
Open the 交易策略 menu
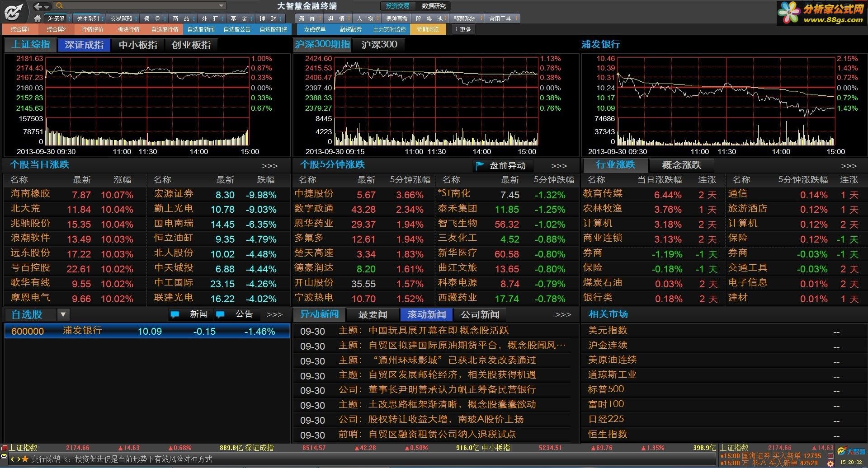122,19
